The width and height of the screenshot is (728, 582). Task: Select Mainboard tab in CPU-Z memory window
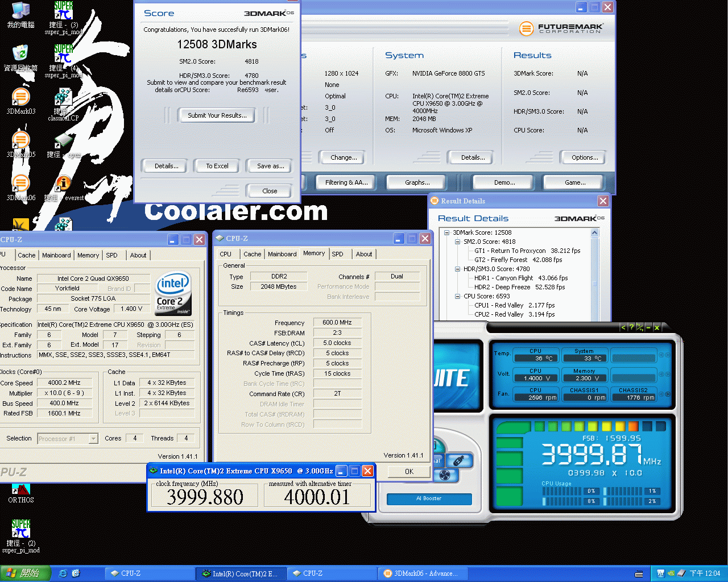tap(282, 254)
